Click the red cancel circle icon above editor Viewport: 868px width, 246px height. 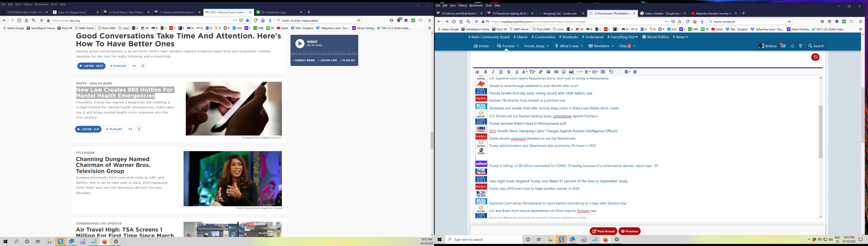click(815, 57)
